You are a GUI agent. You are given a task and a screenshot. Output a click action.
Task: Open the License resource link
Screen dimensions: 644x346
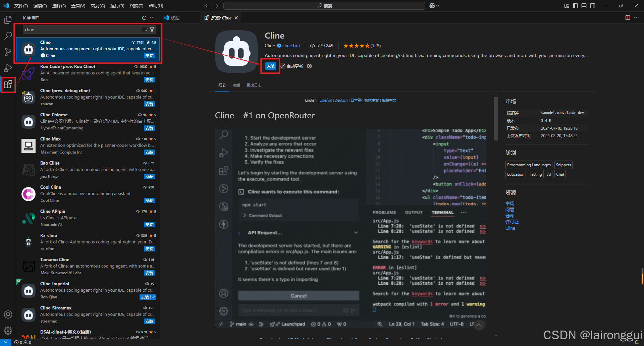(x=512, y=222)
